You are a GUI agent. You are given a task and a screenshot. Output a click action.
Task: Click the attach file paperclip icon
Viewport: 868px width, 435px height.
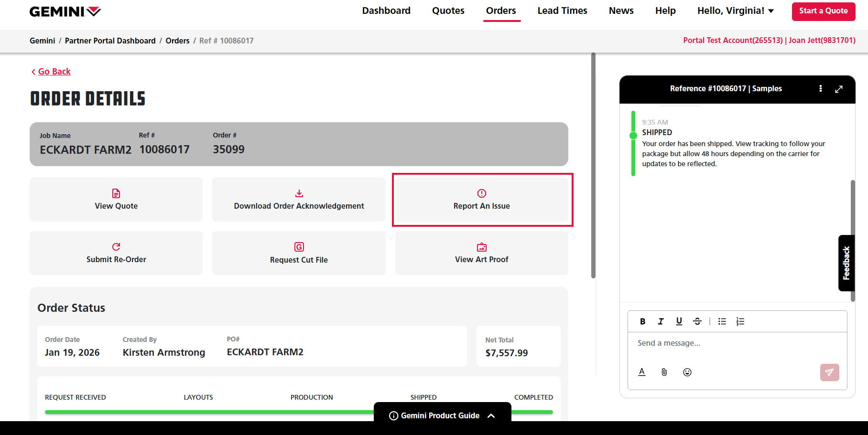coord(664,372)
